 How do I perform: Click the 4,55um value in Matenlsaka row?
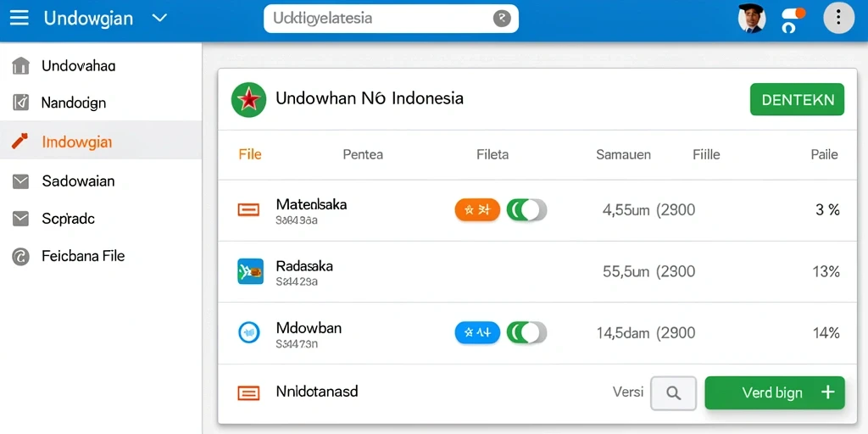[626, 210]
